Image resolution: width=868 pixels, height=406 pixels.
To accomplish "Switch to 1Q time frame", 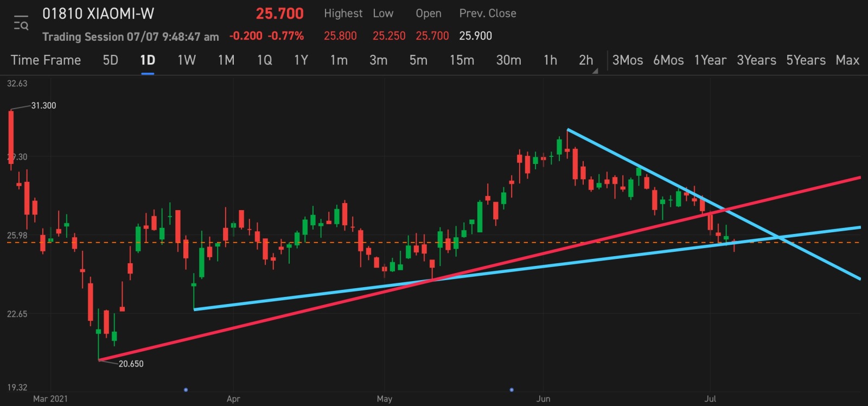I will coord(265,60).
